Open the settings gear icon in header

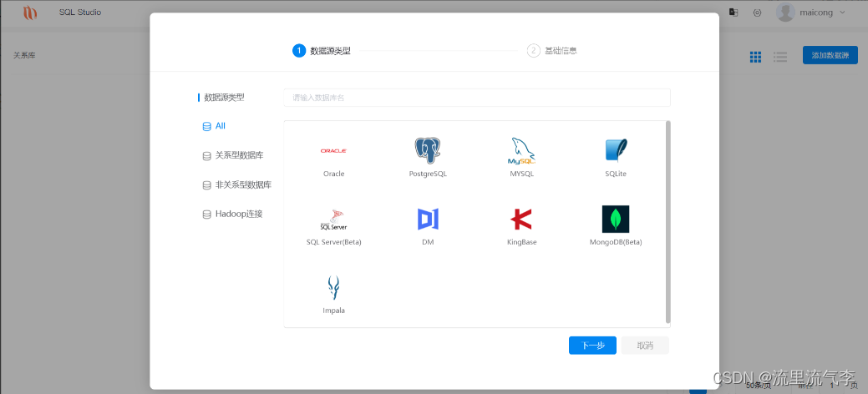(x=757, y=13)
